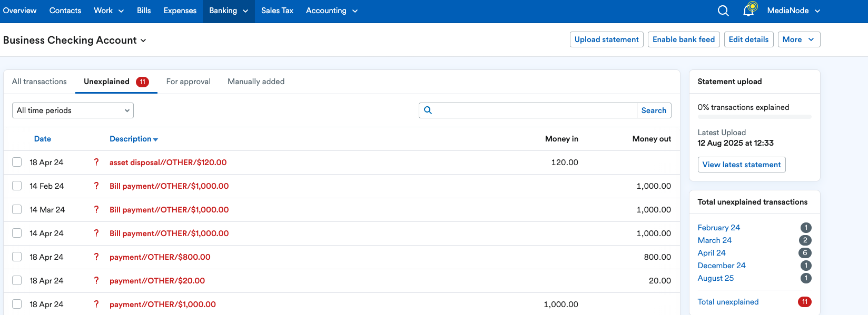Click Edit details button
The height and width of the screenshot is (315, 868).
tap(748, 39)
